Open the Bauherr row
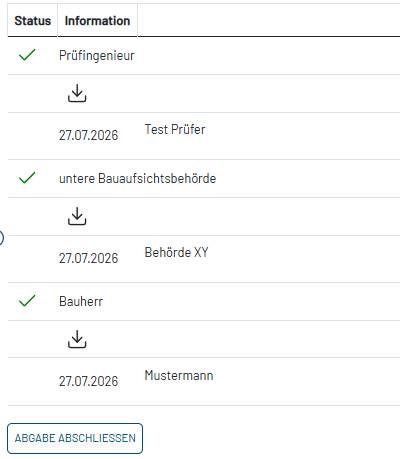Image resolution: width=400 pixels, height=459 pixels. (x=204, y=301)
